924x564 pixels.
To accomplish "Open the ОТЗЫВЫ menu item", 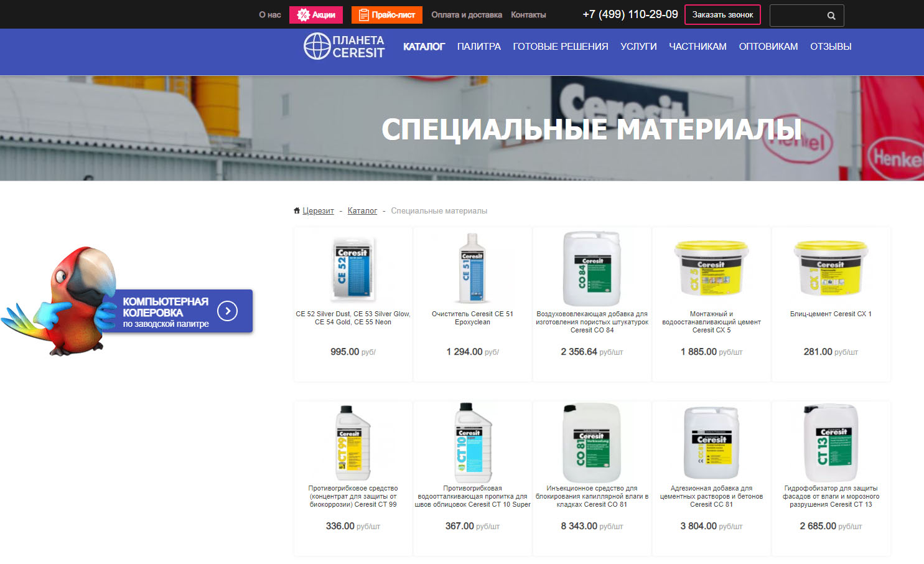I will (x=830, y=47).
